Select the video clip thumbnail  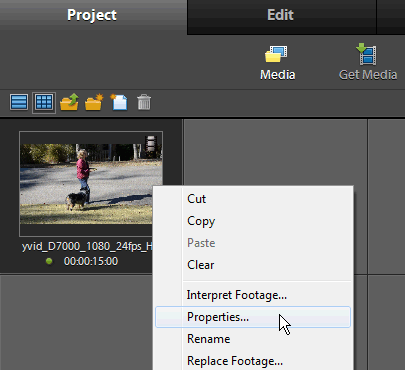tap(91, 184)
